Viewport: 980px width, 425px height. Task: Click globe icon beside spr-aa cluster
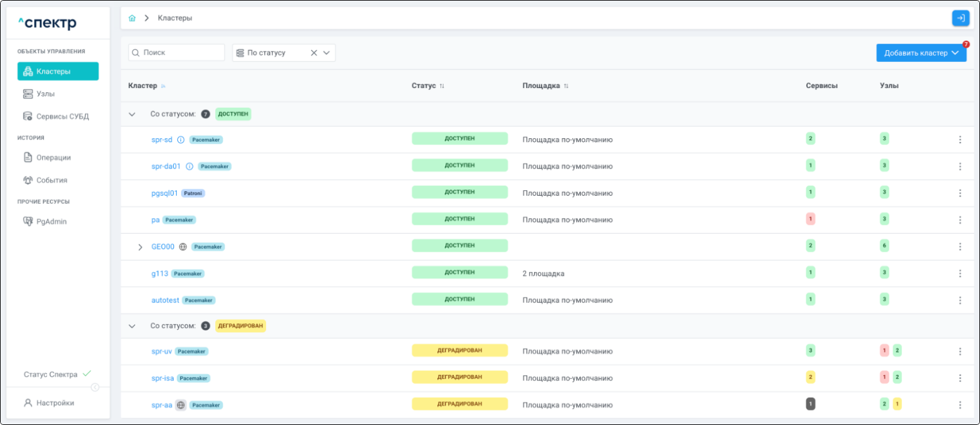click(180, 405)
